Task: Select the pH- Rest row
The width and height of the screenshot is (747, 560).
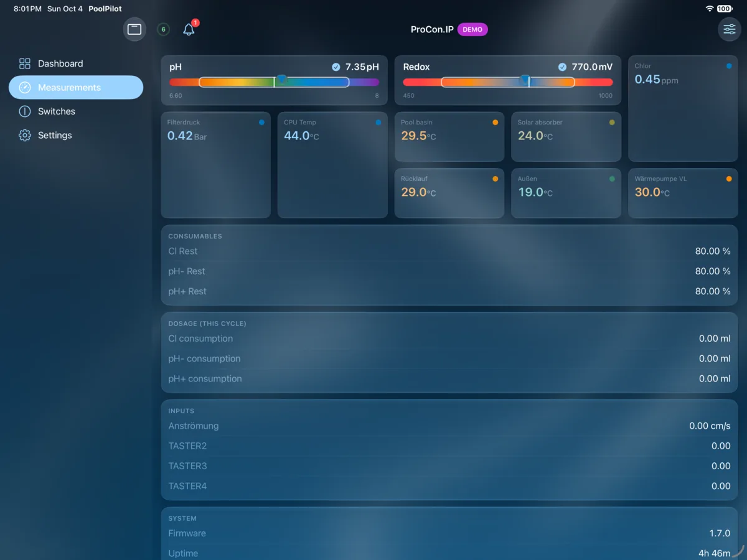Action: coord(449,271)
